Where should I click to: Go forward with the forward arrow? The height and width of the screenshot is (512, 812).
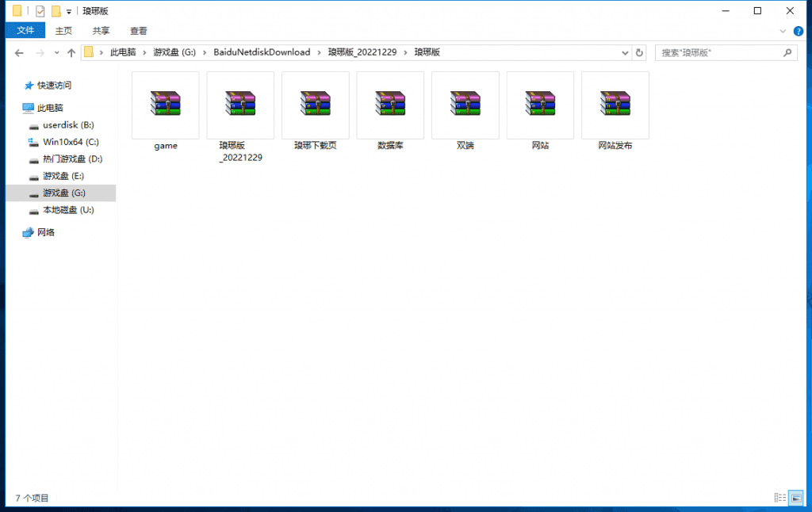tap(40, 53)
